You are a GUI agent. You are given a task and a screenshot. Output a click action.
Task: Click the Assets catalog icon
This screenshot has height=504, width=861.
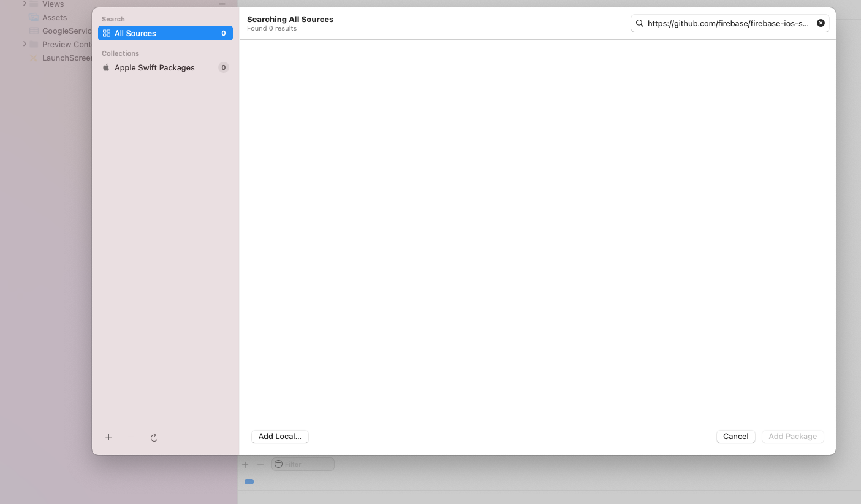pyautogui.click(x=34, y=18)
